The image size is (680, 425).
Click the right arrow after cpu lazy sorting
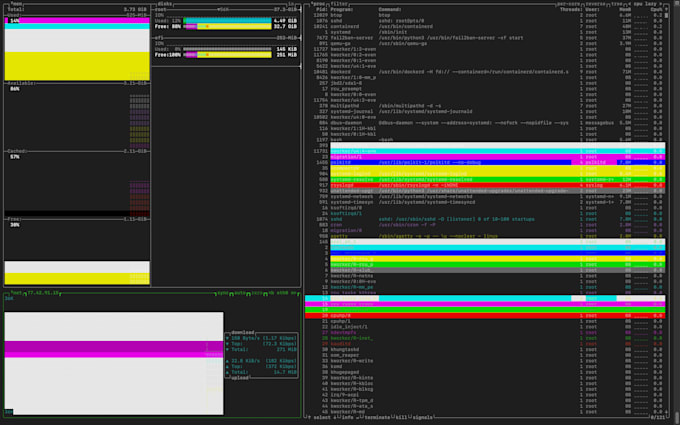click(x=661, y=3)
